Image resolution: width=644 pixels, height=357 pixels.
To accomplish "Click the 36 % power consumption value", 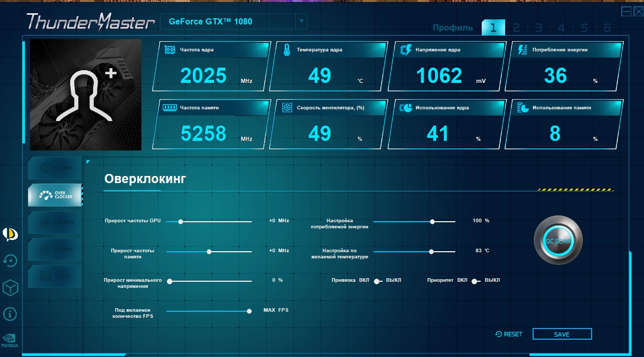I will [555, 76].
